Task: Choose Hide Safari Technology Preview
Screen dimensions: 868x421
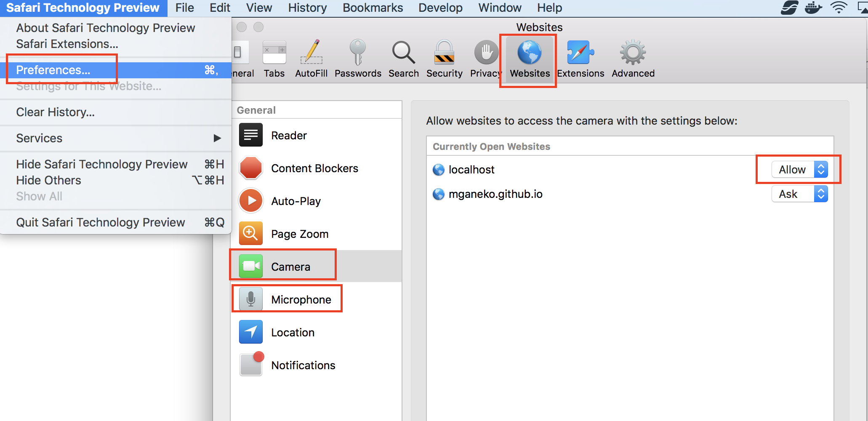Action: point(116,164)
